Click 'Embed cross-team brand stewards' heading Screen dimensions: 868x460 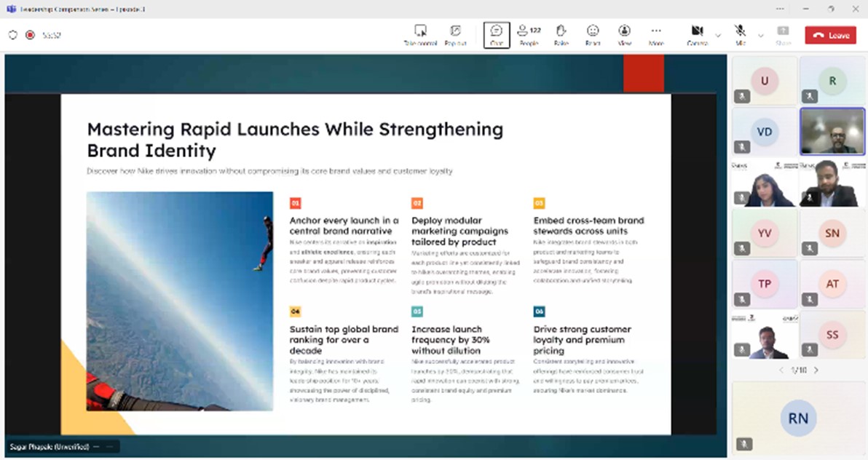point(588,226)
